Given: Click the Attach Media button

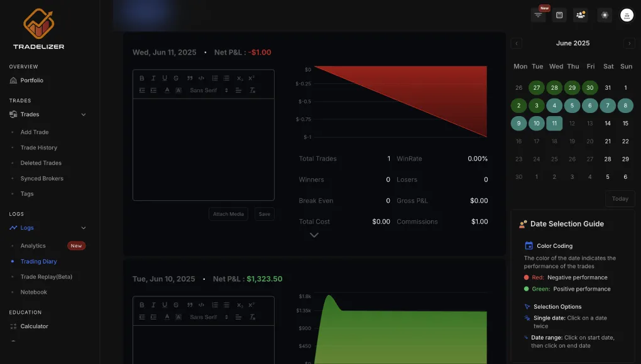Looking at the screenshot, I should pyautogui.click(x=228, y=214).
